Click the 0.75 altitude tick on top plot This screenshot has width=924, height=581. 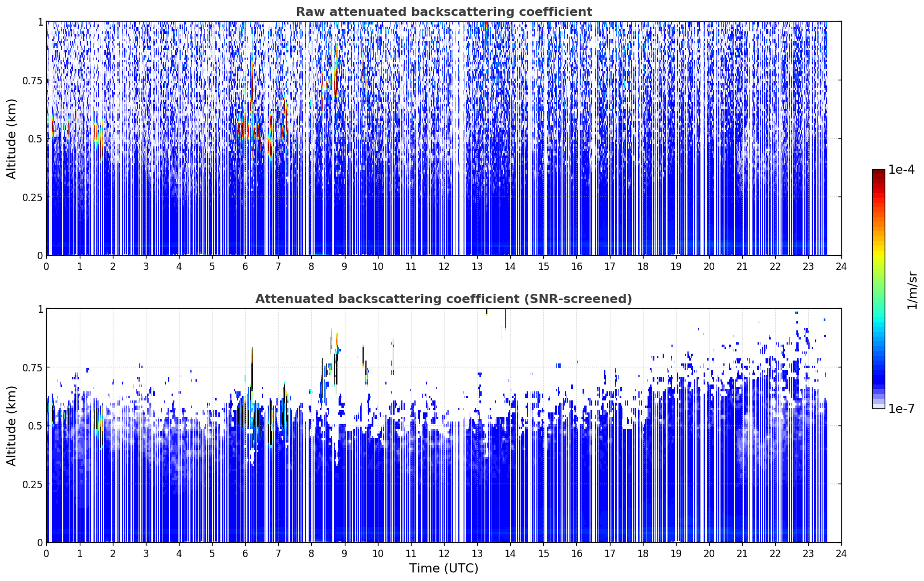click(x=32, y=80)
